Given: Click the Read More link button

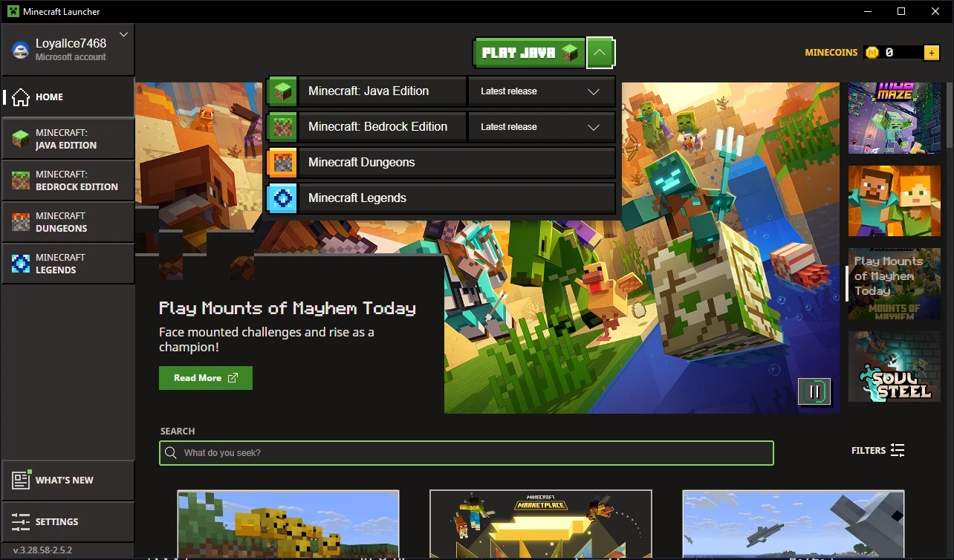Looking at the screenshot, I should (206, 378).
